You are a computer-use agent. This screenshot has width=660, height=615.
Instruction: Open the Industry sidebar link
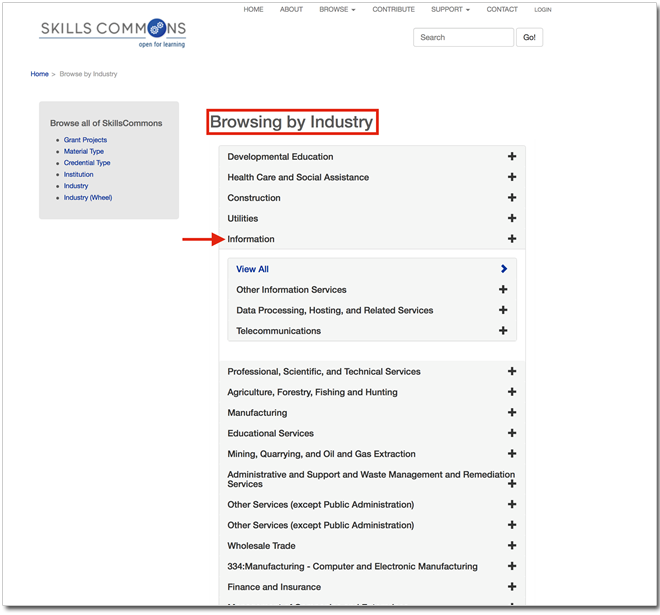[76, 186]
